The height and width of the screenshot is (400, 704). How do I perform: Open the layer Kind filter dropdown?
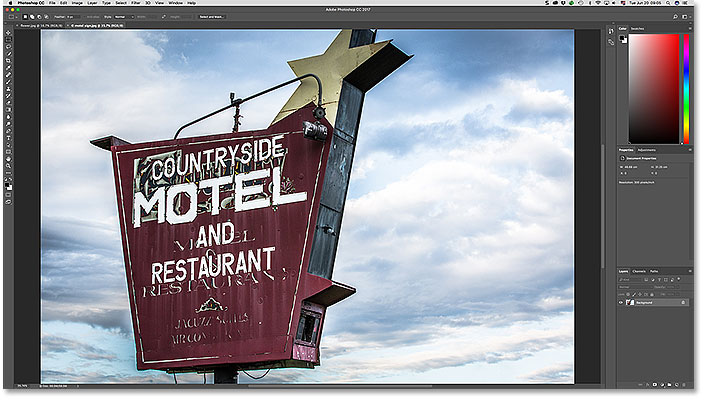630,280
